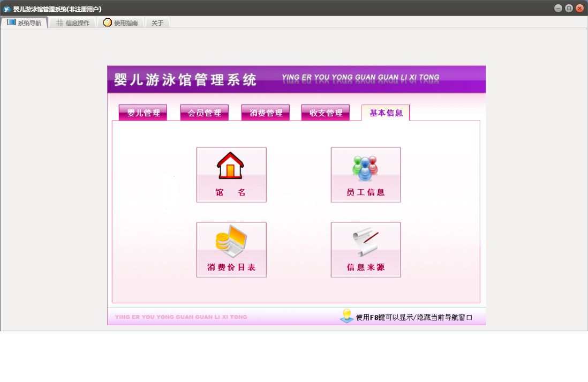
Task: Open the 员工信息 people icon tile
Action: pyautogui.click(x=366, y=175)
